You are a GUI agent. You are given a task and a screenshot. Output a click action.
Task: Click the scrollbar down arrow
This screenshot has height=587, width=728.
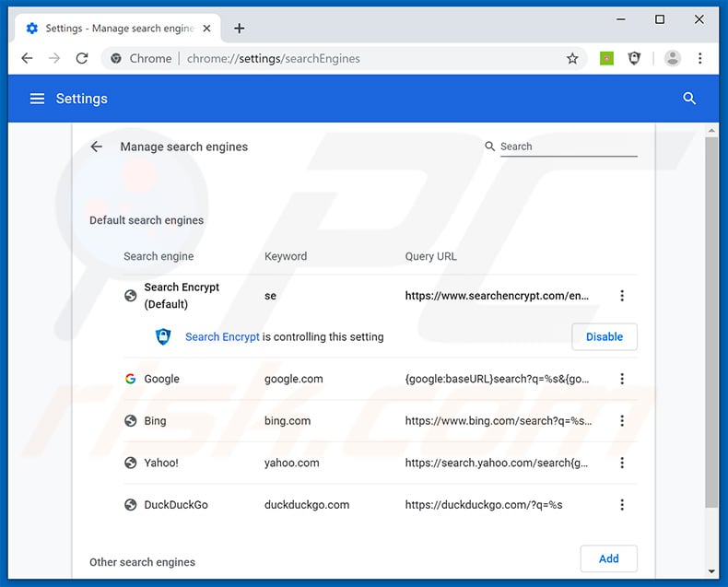[710, 571]
